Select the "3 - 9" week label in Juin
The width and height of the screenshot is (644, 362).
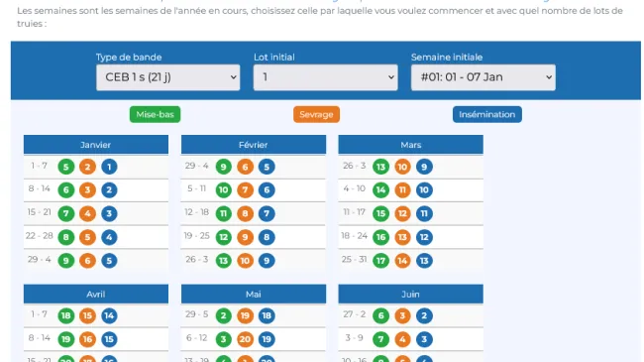click(x=354, y=338)
